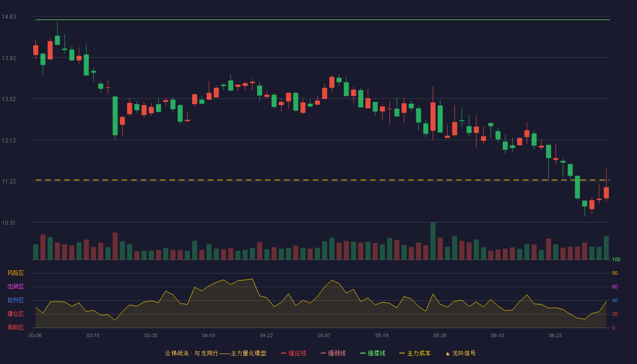
Task: Select the 低吸区 zone label
Action: click(x=15, y=328)
